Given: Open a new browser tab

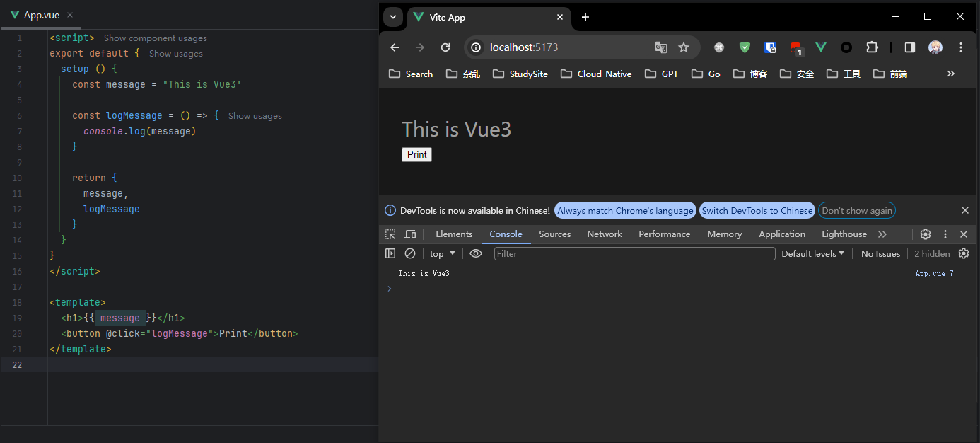Looking at the screenshot, I should coord(585,17).
